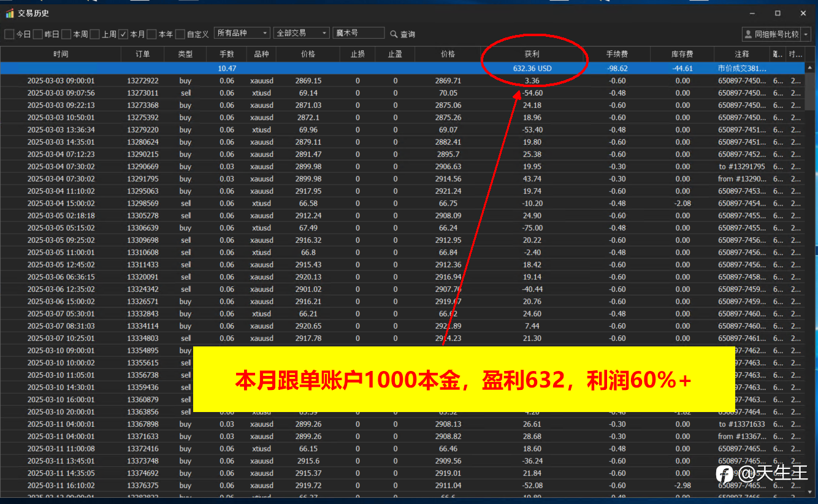The image size is (818, 504).
Task: Uncheck the 本月 checkbox
Action: (123, 34)
